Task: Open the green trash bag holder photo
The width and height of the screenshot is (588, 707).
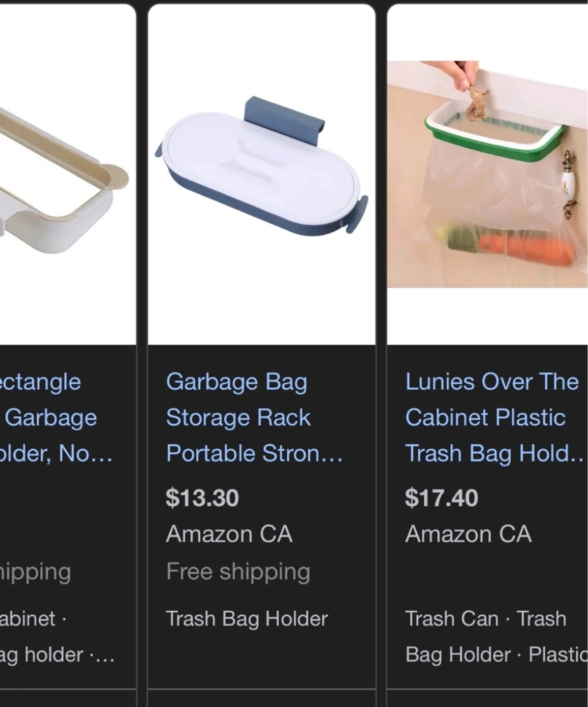Action: click(487, 174)
